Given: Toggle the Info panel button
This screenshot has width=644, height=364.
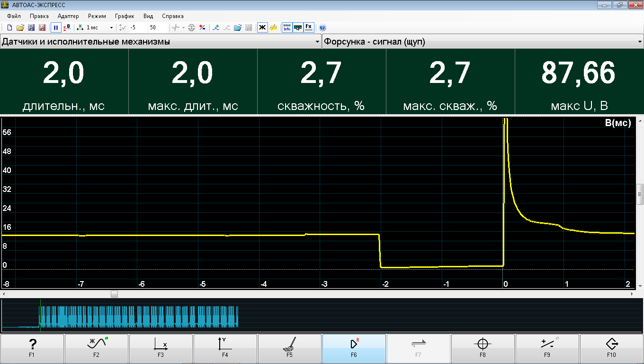Looking at the screenshot, I should pos(287,27).
